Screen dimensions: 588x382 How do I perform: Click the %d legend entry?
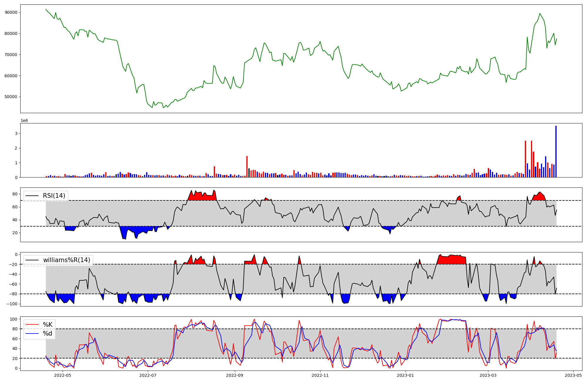pos(48,334)
